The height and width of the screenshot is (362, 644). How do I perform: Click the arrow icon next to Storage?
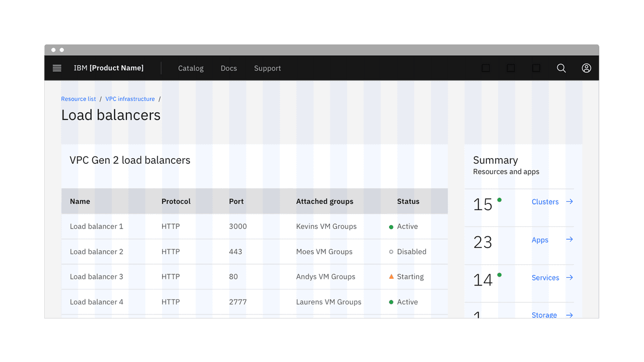point(569,315)
